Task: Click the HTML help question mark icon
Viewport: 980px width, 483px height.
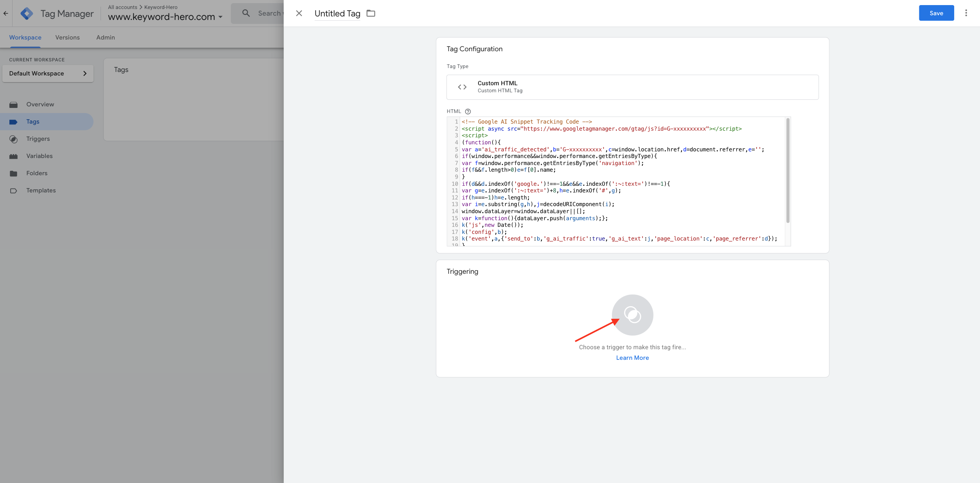Action: 468,111
